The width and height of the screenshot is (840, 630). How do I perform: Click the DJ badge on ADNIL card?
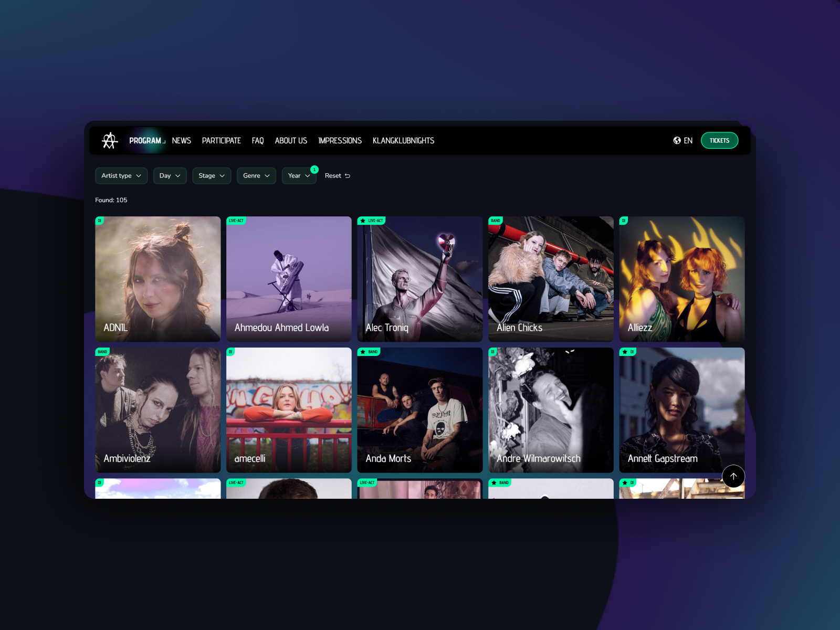coord(99,220)
